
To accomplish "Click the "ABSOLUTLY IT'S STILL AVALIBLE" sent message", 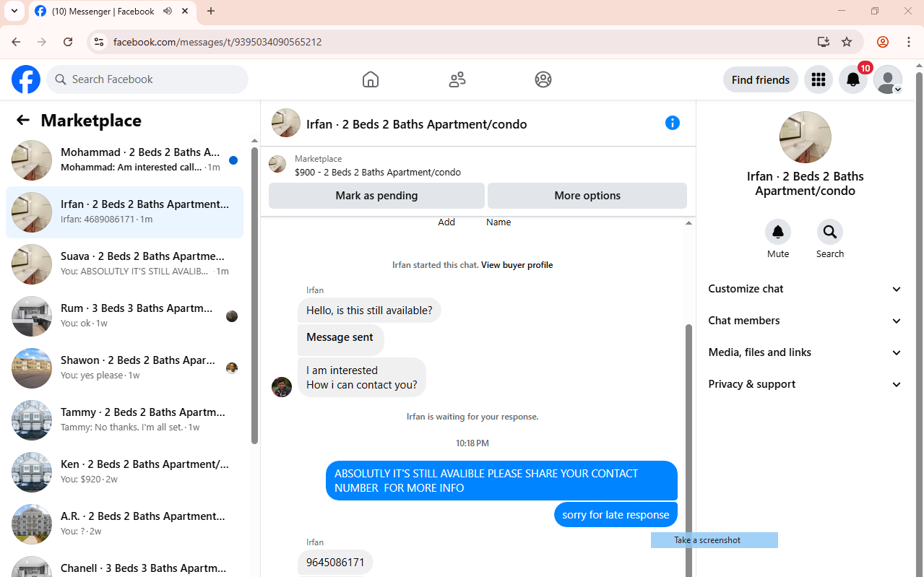I will tap(501, 481).
